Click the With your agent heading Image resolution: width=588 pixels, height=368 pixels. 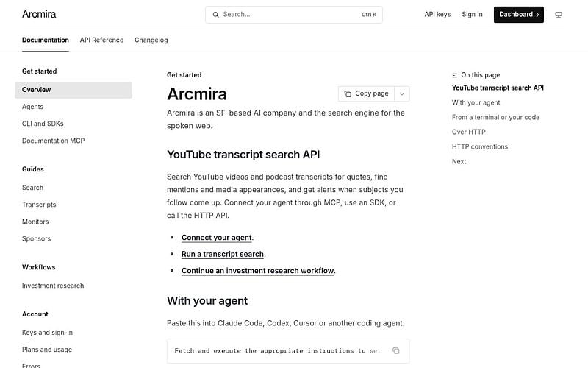[x=207, y=301]
